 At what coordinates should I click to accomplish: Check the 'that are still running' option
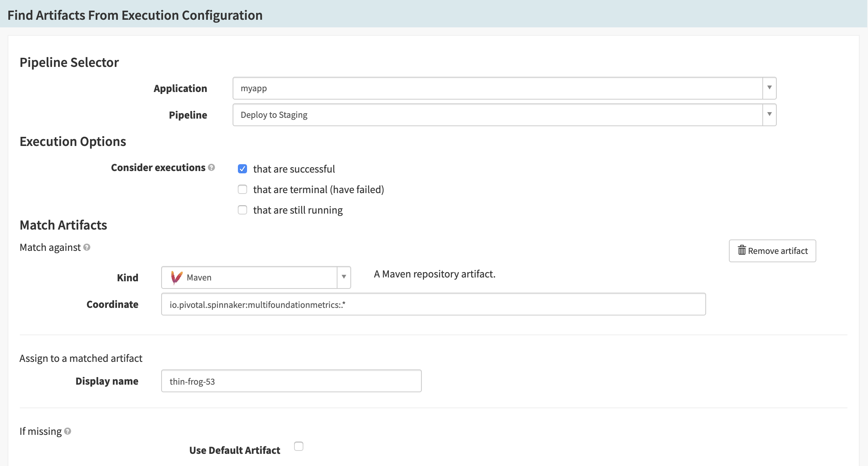pyautogui.click(x=242, y=210)
